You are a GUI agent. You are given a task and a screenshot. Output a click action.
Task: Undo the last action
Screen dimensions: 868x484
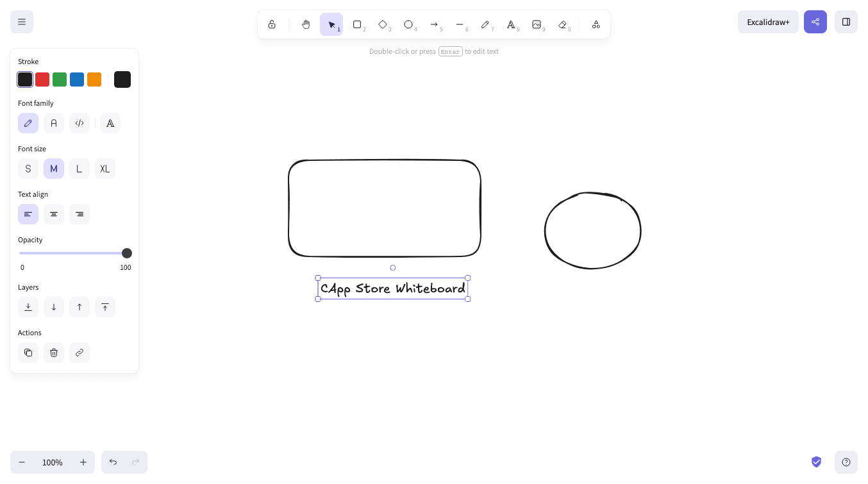coord(113,462)
